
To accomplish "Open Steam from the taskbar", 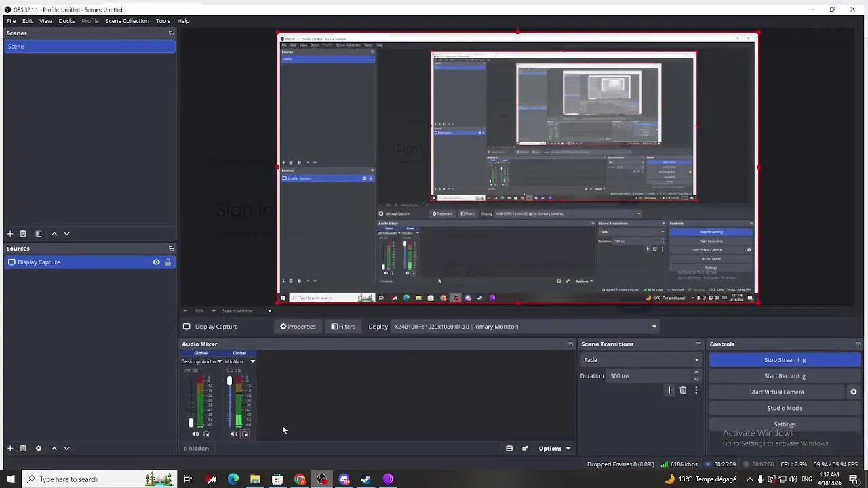I will (366, 479).
